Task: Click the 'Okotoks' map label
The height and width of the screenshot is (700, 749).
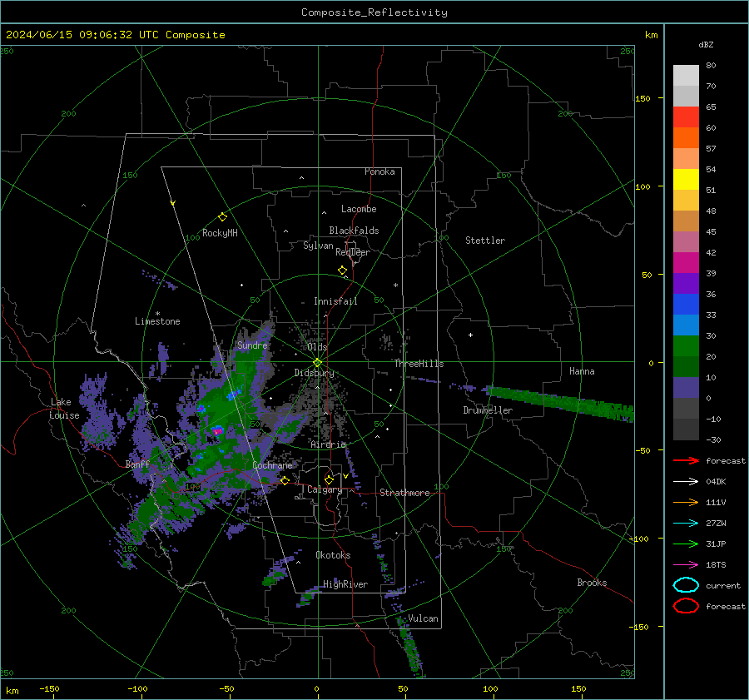Action: 333,555
